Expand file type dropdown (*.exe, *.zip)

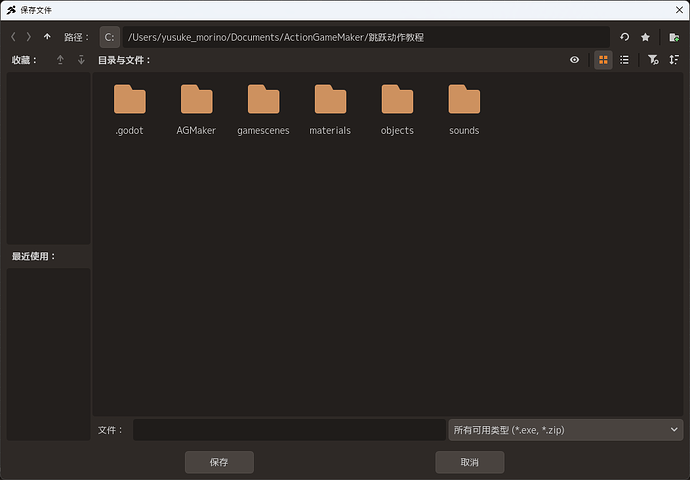pyautogui.click(x=566, y=430)
